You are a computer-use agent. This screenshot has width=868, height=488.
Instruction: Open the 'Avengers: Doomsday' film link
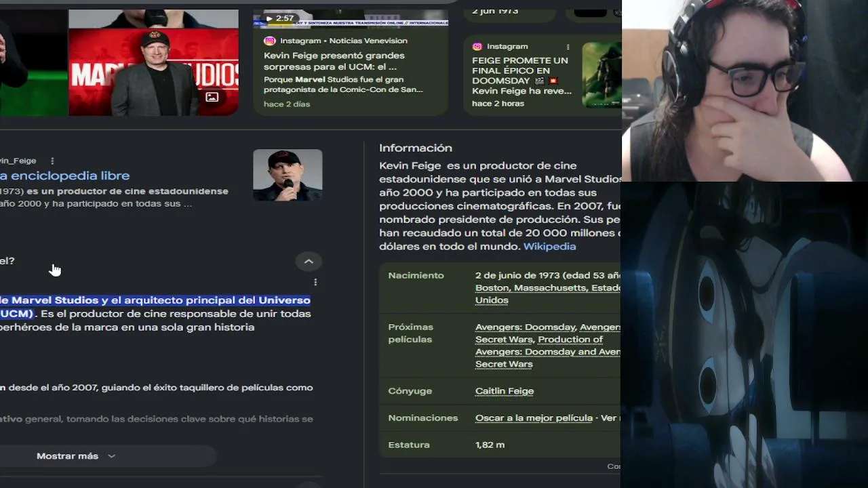tap(526, 327)
